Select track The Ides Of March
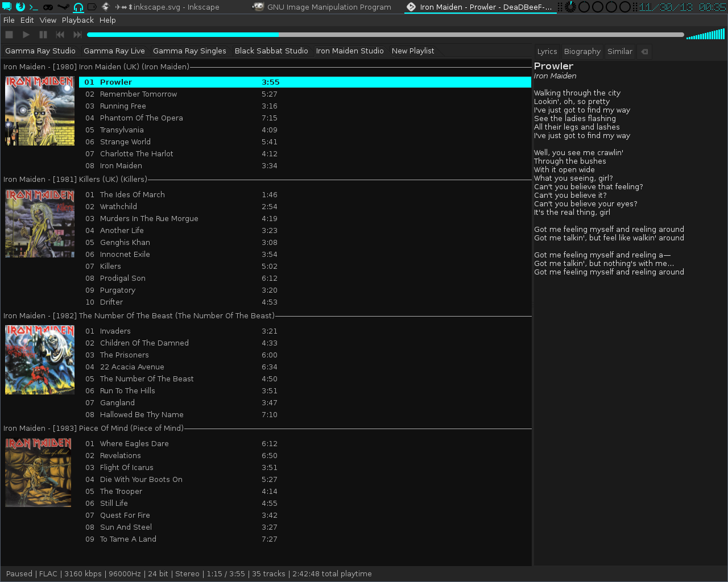Screen dimensions: 728x582 click(x=305, y=194)
